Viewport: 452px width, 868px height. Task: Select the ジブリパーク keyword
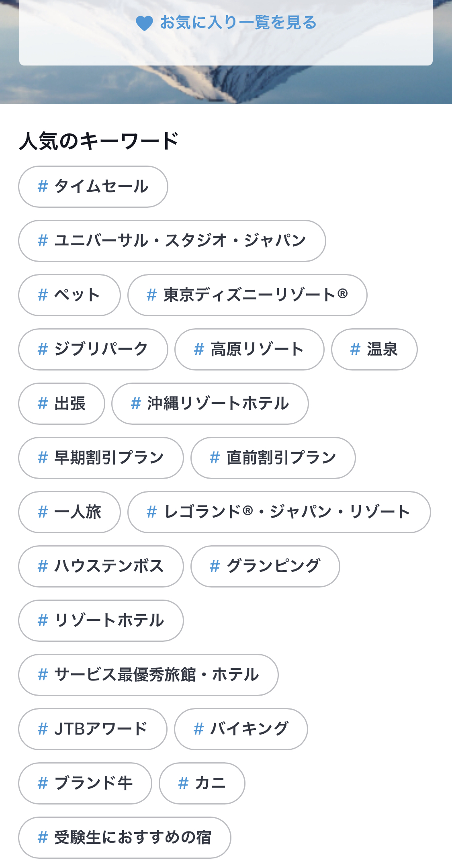[93, 349]
